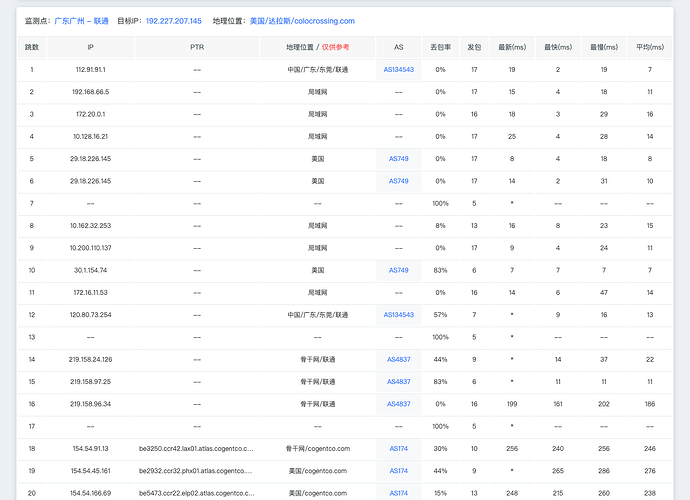Select IP cell 219.158.96.34
The width and height of the screenshot is (690, 500).
(x=91, y=404)
